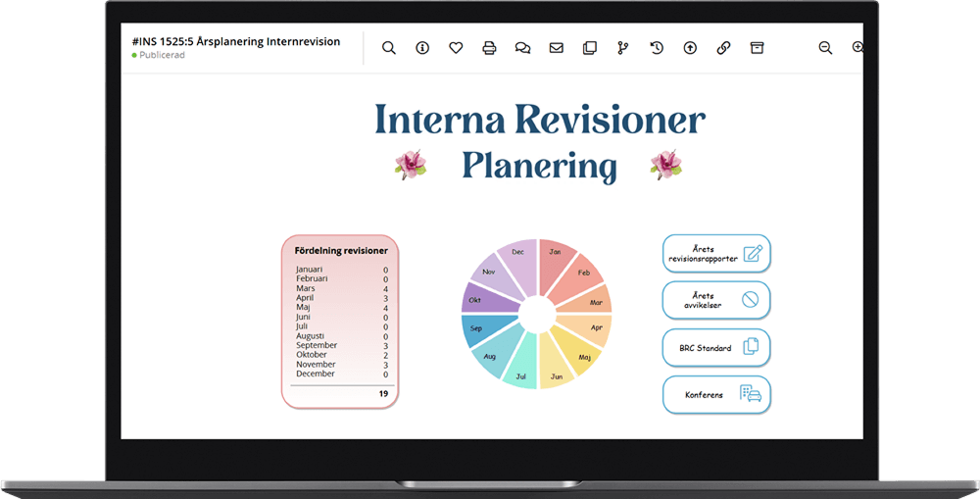
Task: Select the Sep segment in the wheel
Action: 479,330
